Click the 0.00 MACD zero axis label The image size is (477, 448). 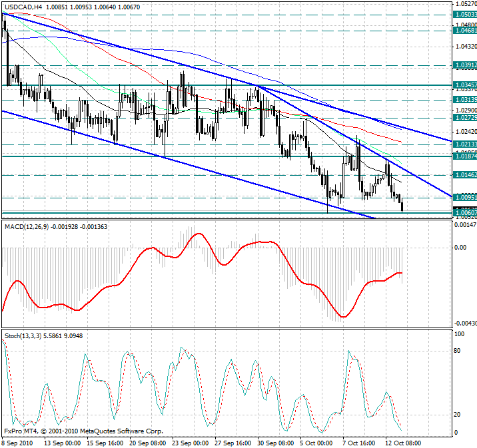pos(460,248)
